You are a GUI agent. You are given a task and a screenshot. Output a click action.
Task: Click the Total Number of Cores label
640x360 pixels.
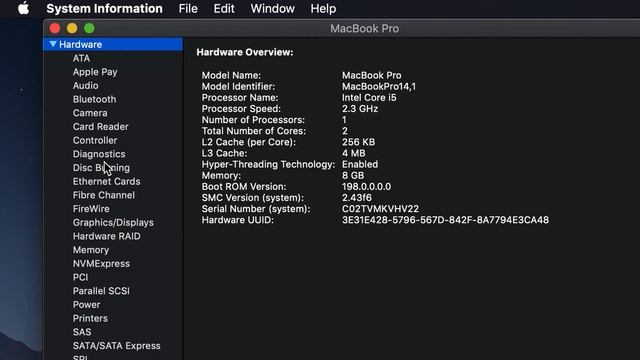coord(253,131)
